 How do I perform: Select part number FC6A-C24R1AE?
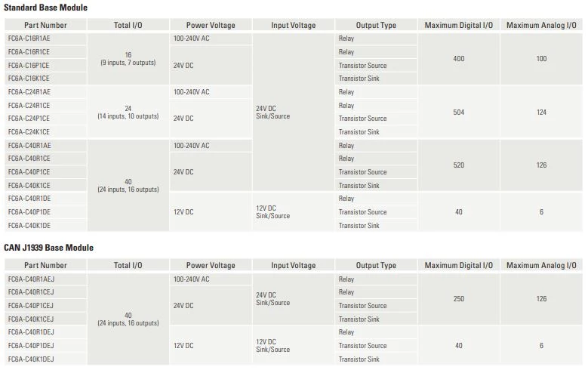pos(29,92)
